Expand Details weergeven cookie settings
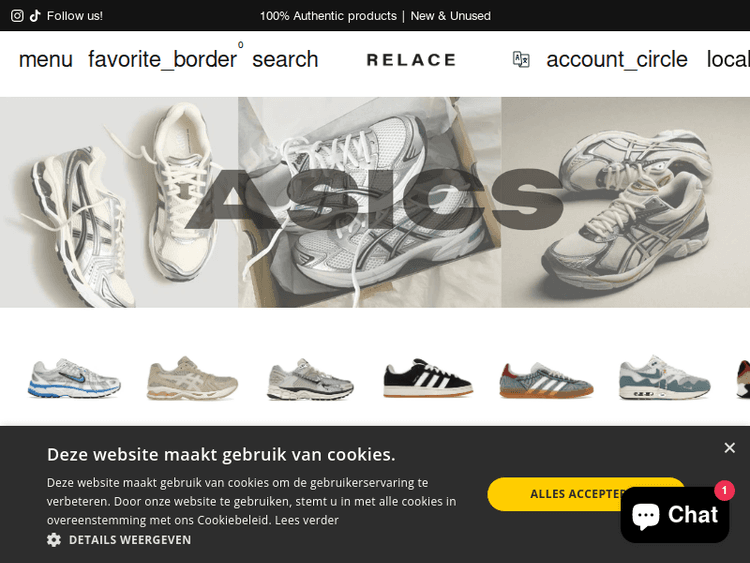750x563 pixels. [130, 540]
